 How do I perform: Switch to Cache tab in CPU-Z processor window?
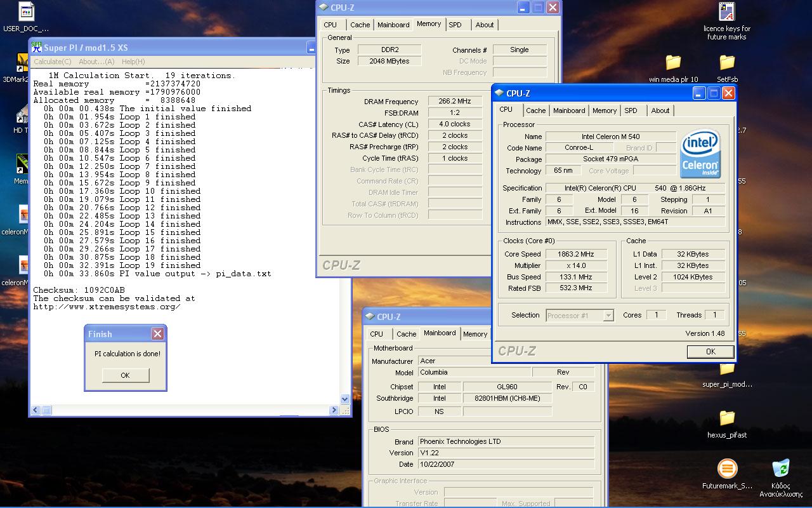click(535, 110)
